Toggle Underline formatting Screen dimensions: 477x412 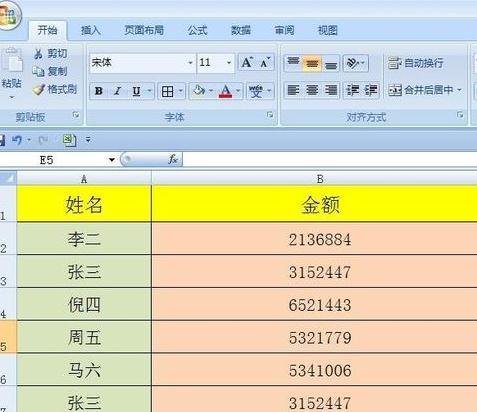(136, 91)
